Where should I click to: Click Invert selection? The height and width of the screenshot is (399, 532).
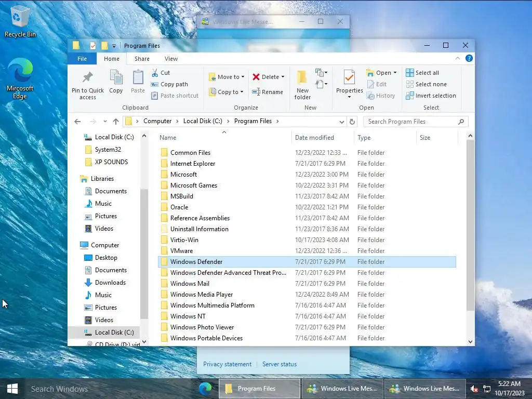(431, 96)
